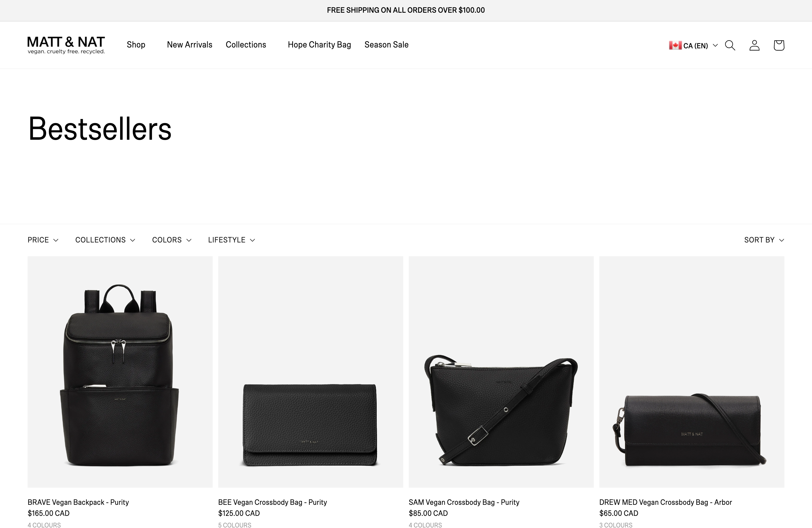
Task: Click the account profile icon
Action: pos(754,45)
